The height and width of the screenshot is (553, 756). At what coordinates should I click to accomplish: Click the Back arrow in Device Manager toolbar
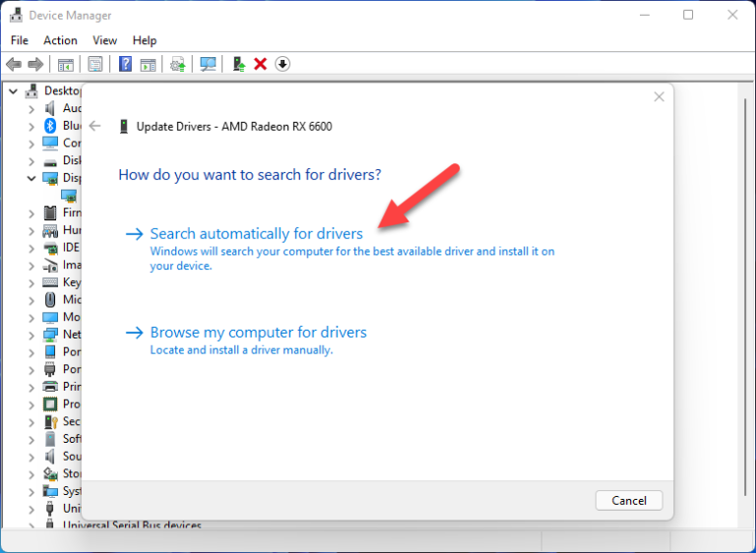click(14, 64)
